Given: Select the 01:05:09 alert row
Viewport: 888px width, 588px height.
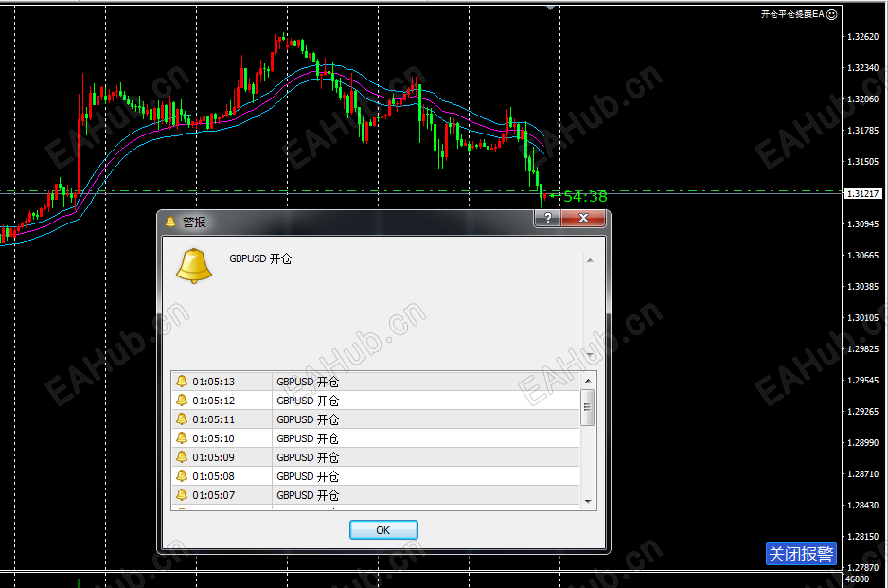Looking at the screenshot, I should point(376,457).
